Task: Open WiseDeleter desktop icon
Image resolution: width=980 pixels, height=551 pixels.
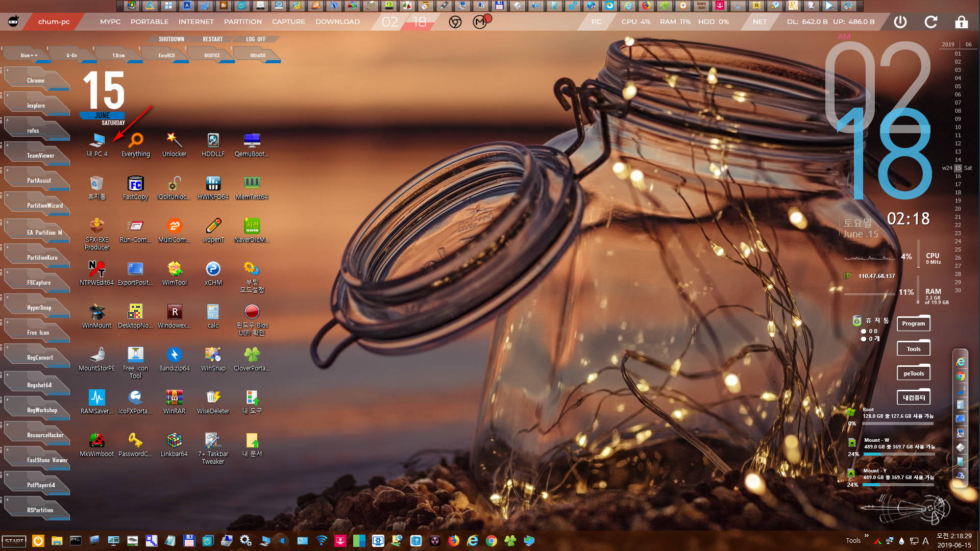Action: 213,402
